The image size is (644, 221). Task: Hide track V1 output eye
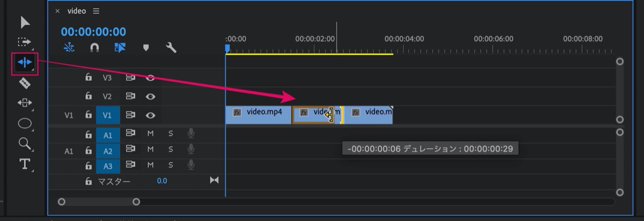pyautogui.click(x=151, y=115)
